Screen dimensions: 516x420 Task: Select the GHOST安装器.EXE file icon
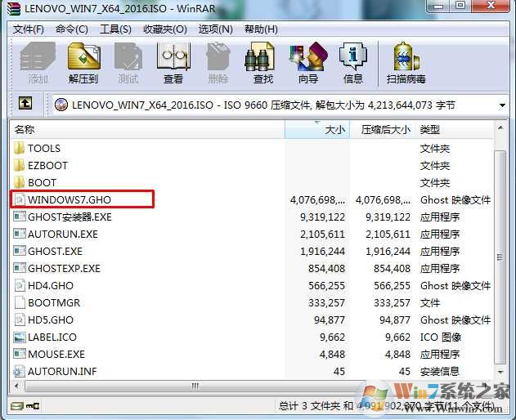20,217
